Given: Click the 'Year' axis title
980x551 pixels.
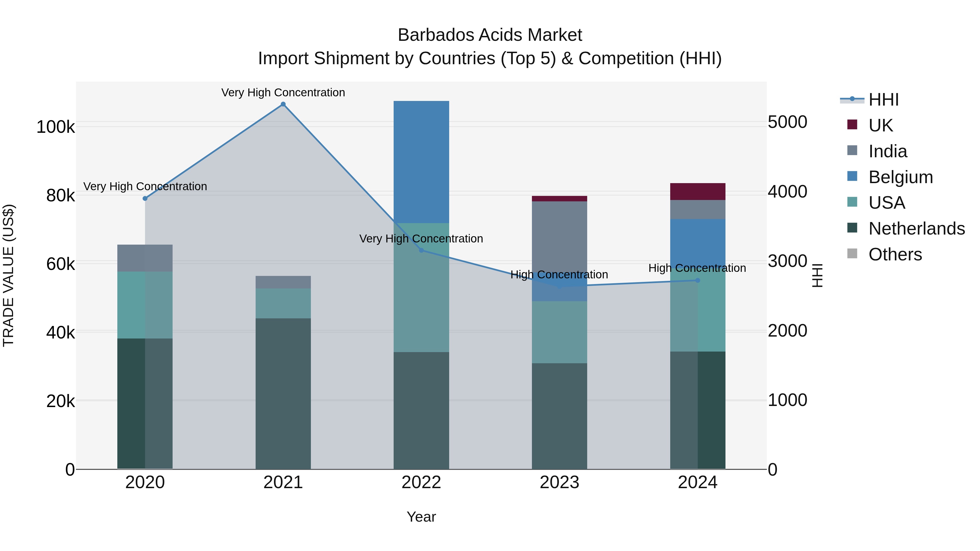Looking at the screenshot, I should click(421, 517).
